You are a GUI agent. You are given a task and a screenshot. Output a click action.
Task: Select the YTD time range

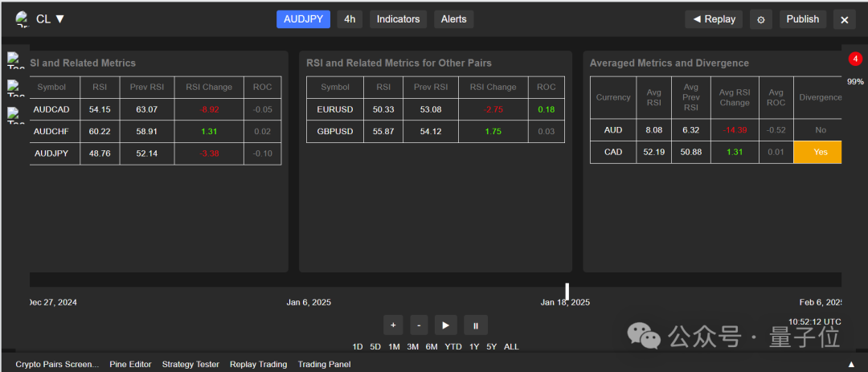point(453,347)
